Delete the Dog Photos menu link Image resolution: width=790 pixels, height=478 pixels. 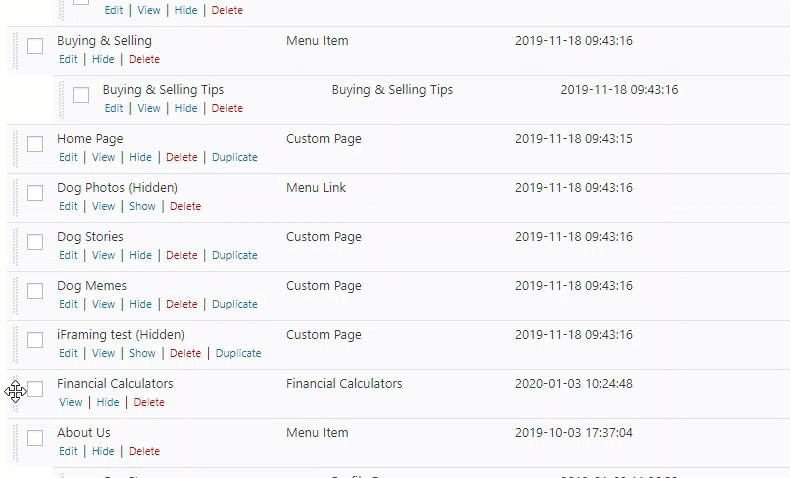point(185,206)
